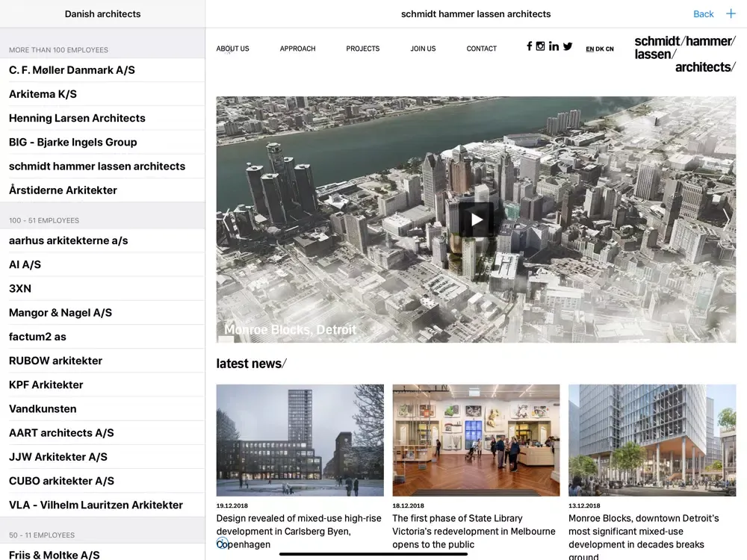Open the APPROACH menu item
This screenshot has width=747, height=560.
tap(298, 49)
